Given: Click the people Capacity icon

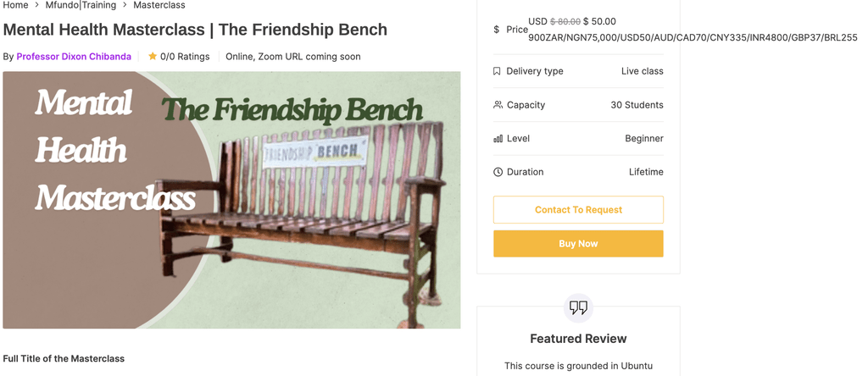Looking at the screenshot, I should pos(498,104).
